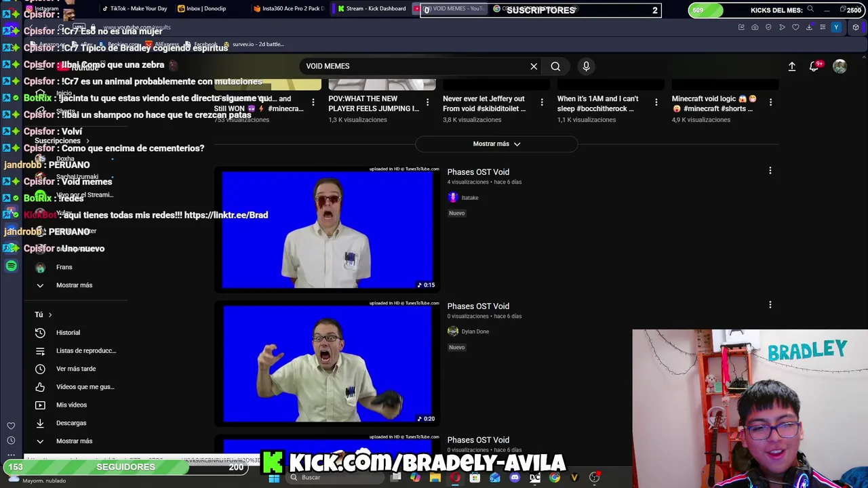Expand Mostrar más below Descargas
Image resolution: width=868 pixels, height=488 pixels.
pos(74,441)
